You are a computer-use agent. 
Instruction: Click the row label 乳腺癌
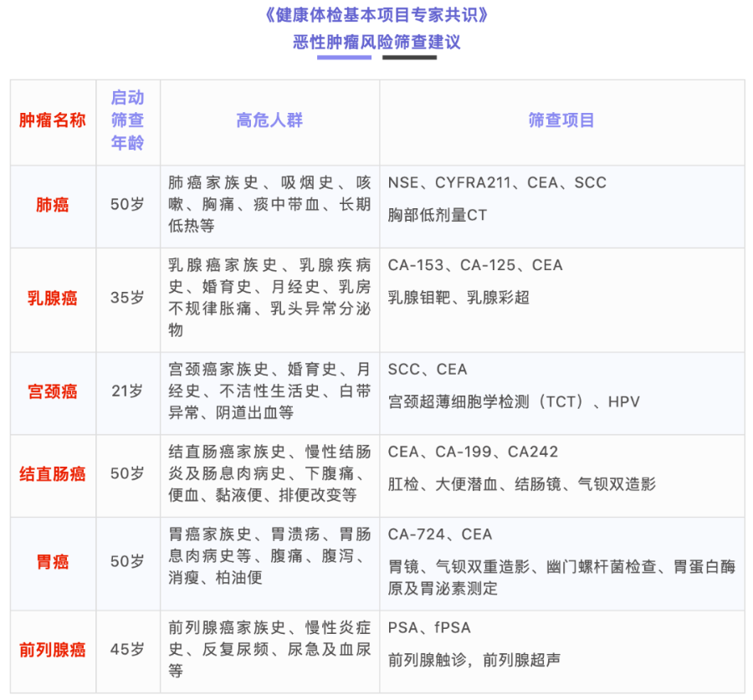point(53,298)
